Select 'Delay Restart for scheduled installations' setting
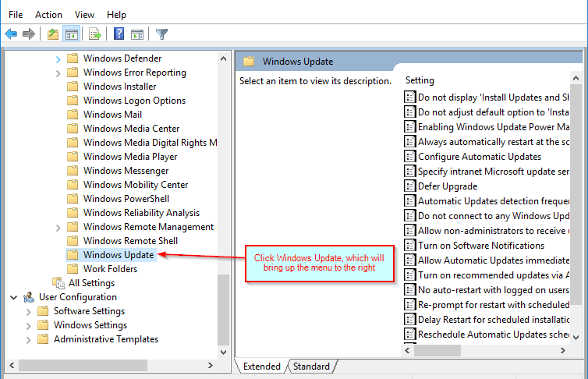The width and height of the screenshot is (588, 379). [x=493, y=320]
